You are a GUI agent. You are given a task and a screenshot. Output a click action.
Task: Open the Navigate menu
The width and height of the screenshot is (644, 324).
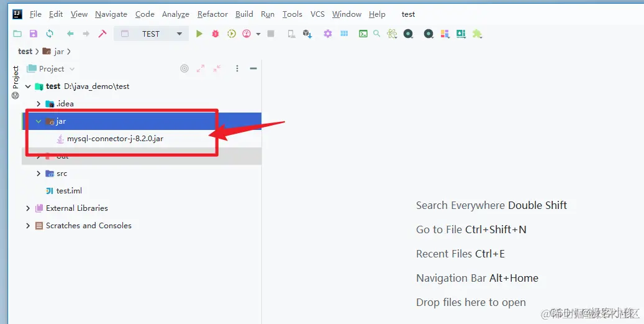[111, 14]
